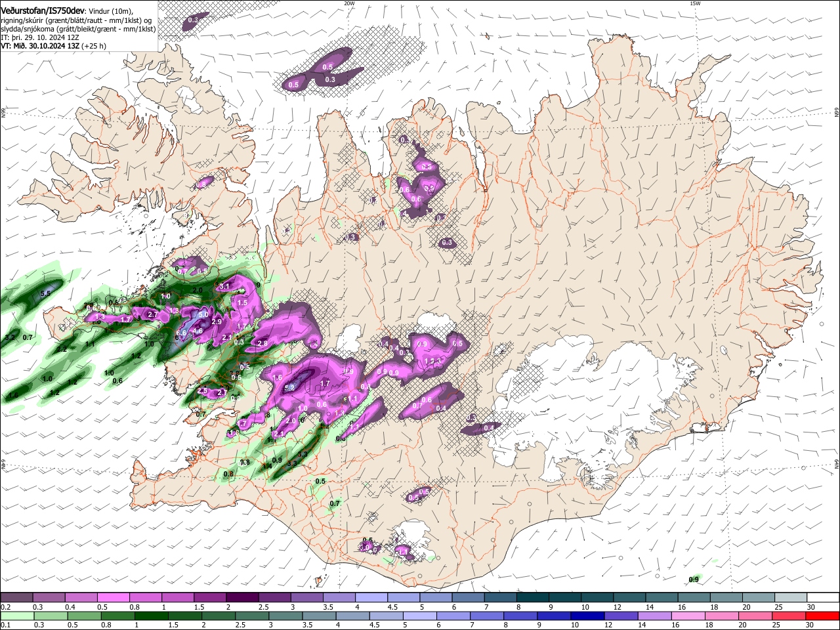This screenshot has width=840, height=630.
Task: Select the bright red swatch ending the rain scale
Action: point(822,616)
